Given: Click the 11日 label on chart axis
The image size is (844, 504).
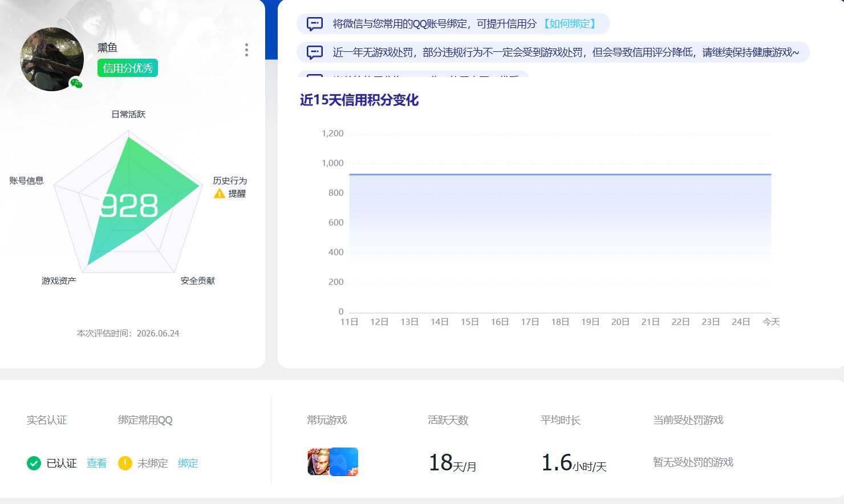Looking at the screenshot, I should coord(349,322).
